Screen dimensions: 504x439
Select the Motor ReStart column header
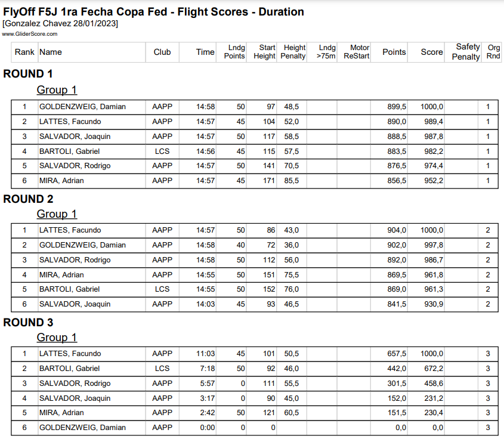point(356,52)
